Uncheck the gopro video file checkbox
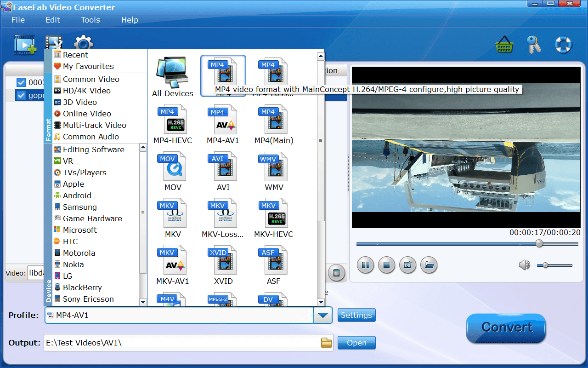This screenshot has width=588, height=368. click(21, 96)
